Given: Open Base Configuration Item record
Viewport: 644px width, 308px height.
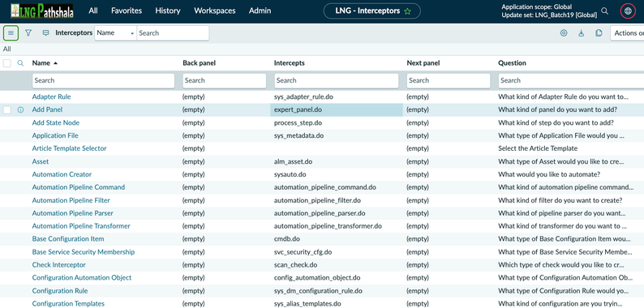Looking at the screenshot, I should 68,239.
